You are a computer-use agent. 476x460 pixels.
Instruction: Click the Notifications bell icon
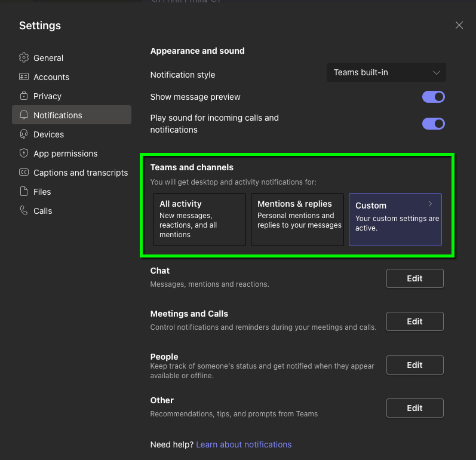click(x=24, y=115)
